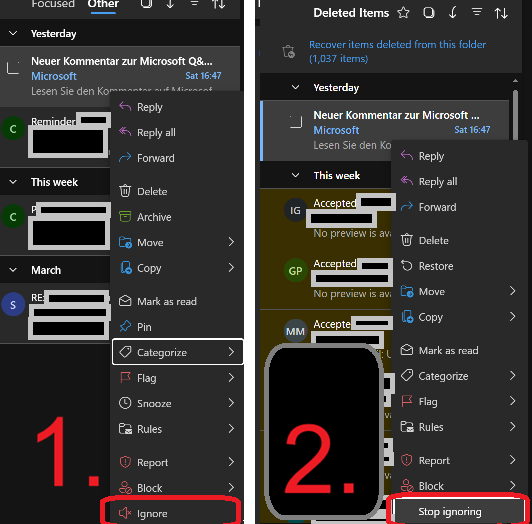Expand Move submenu chevron in right menu

tap(513, 291)
